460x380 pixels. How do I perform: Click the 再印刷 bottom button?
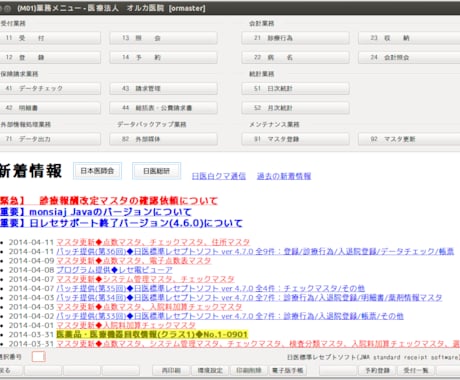coord(171,370)
